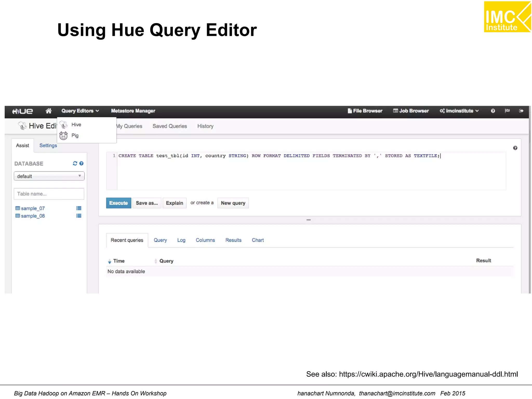Click the Hive bee icon in dropdown

click(x=63, y=125)
